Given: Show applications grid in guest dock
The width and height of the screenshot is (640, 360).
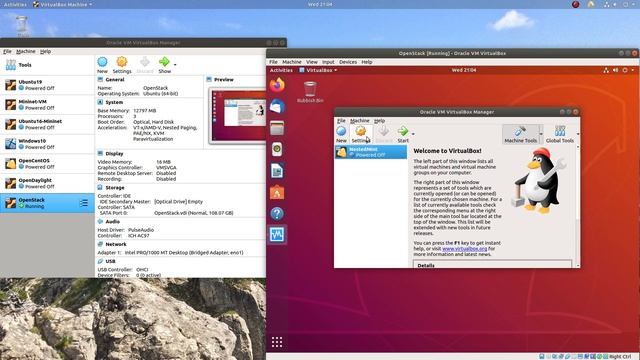Looking at the screenshot, I should pyautogui.click(x=277, y=342).
